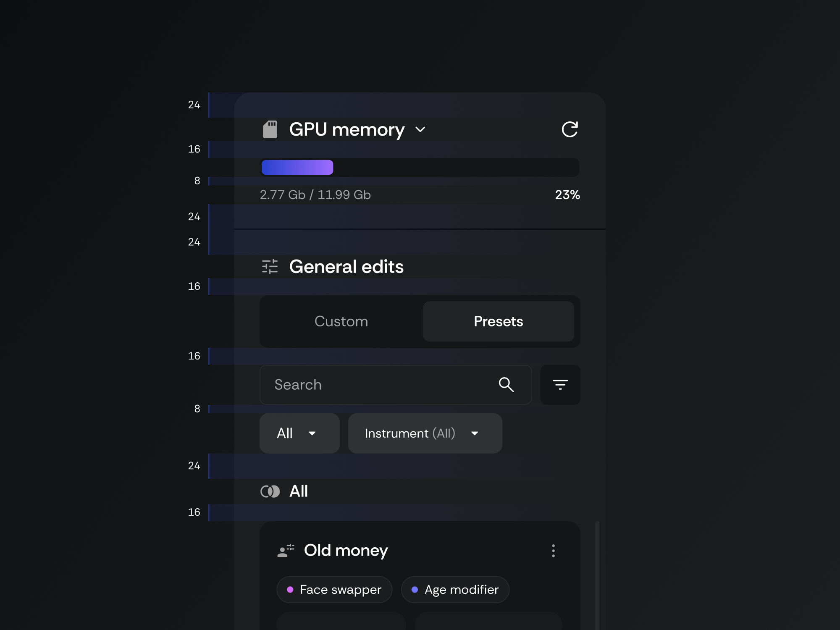Open the filter options button
Image resolution: width=840 pixels, height=630 pixels.
560,385
